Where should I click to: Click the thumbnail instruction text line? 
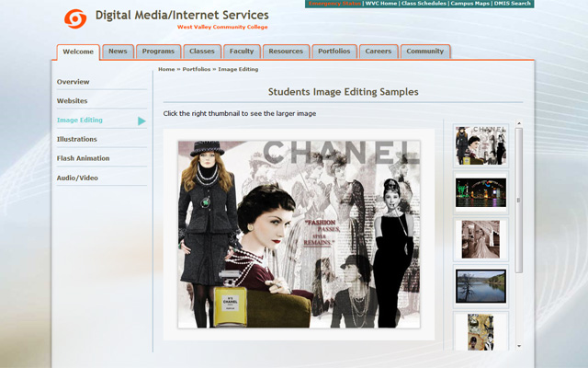tap(240, 113)
